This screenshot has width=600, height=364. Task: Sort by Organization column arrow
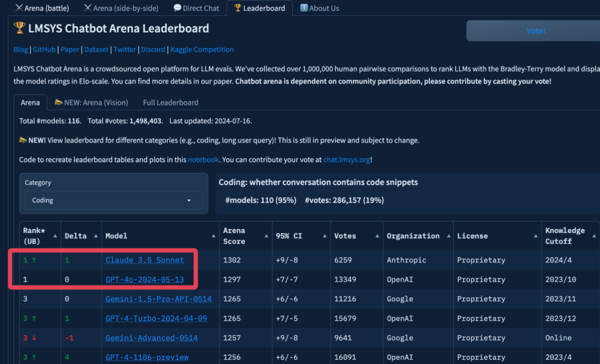point(448,236)
